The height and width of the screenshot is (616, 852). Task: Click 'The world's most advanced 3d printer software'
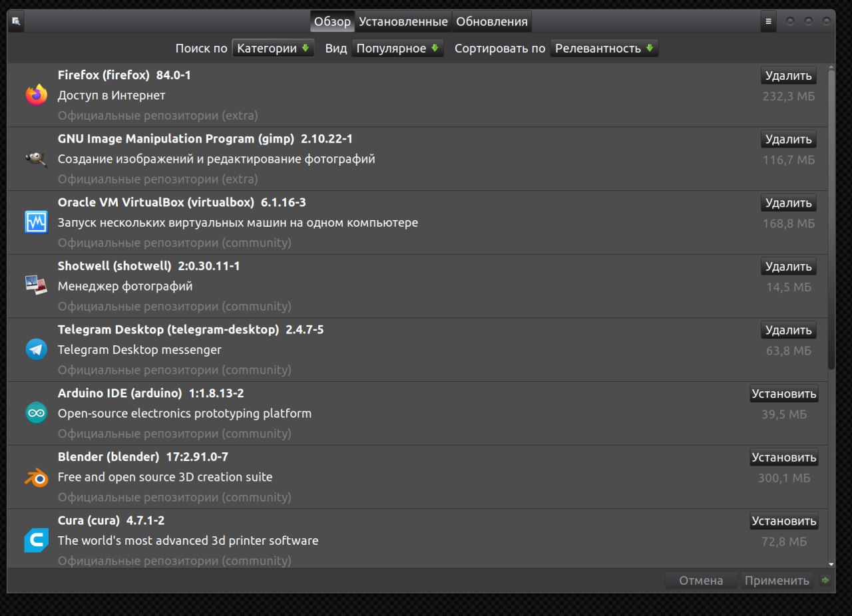188,540
